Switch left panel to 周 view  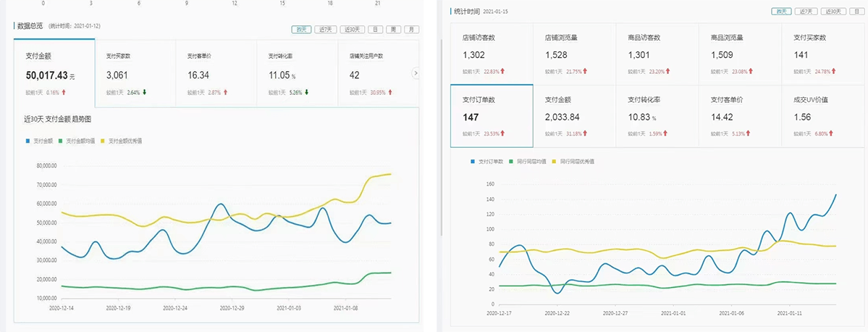pyautogui.click(x=393, y=30)
